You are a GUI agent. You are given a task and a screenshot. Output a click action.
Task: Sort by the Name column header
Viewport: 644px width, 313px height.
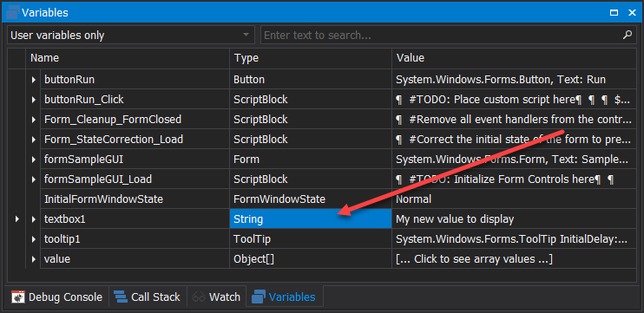(x=128, y=58)
